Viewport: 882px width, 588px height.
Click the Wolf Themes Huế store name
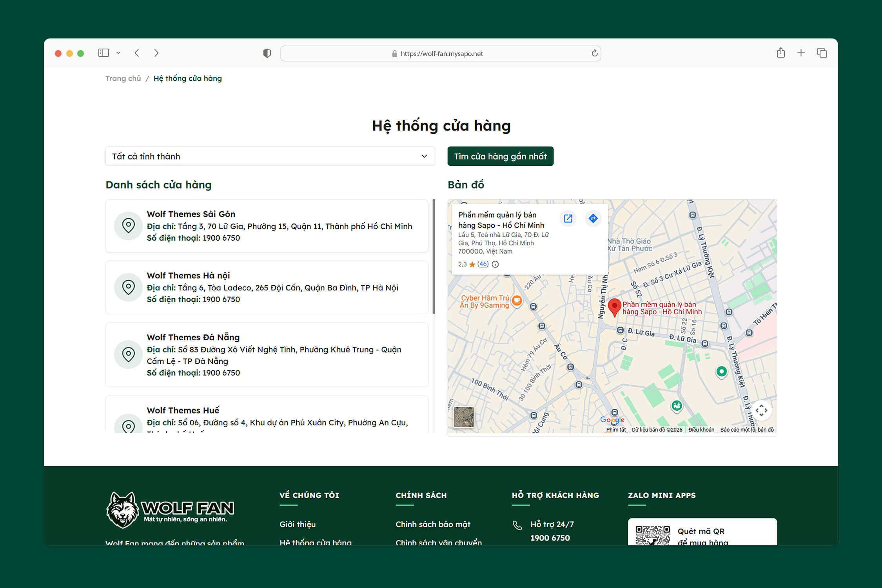(183, 410)
